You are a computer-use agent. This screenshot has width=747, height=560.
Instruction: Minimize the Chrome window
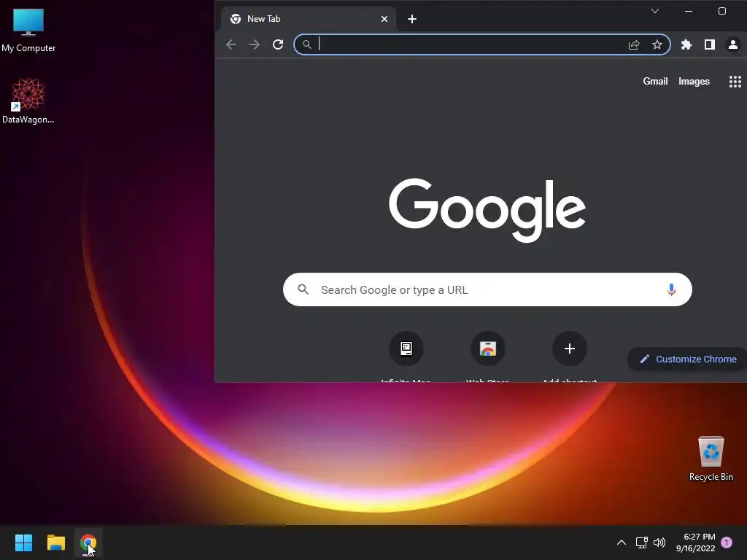689,11
